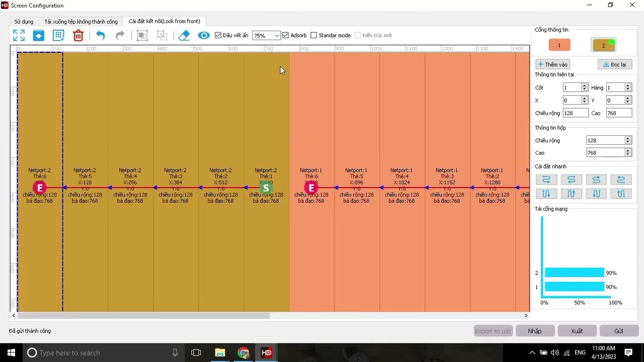
Task: Click the Chiều rộng field under Thông tin hiện tại
Action: click(576, 113)
